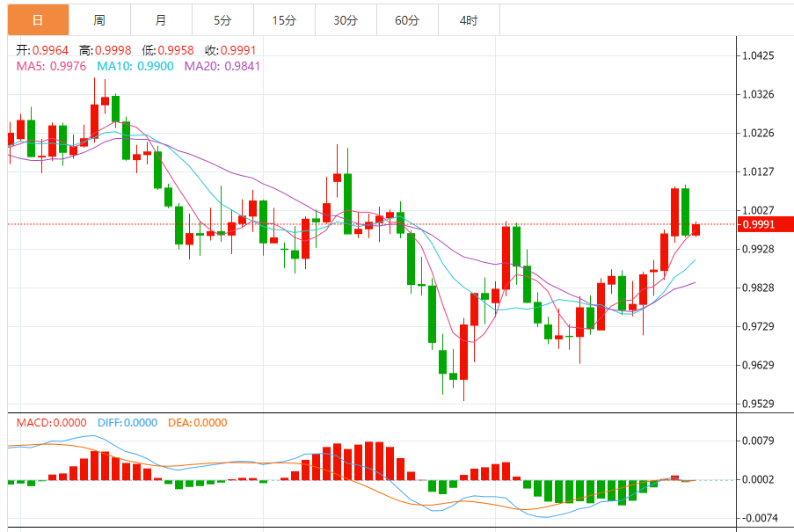Click the 1.0027 price axis label

pos(758,210)
